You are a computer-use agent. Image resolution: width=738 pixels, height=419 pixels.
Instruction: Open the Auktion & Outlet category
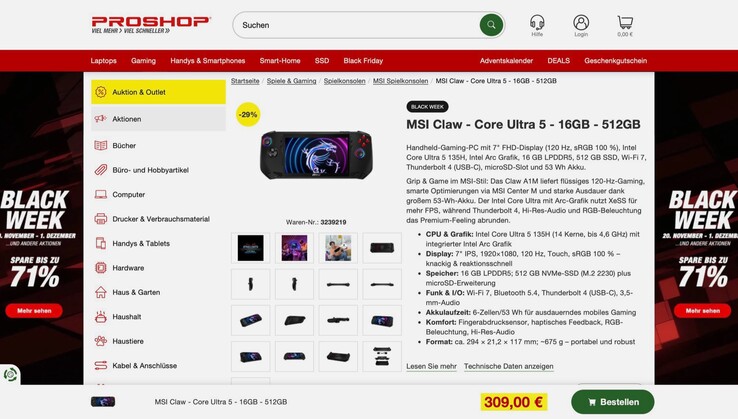click(158, 92)
